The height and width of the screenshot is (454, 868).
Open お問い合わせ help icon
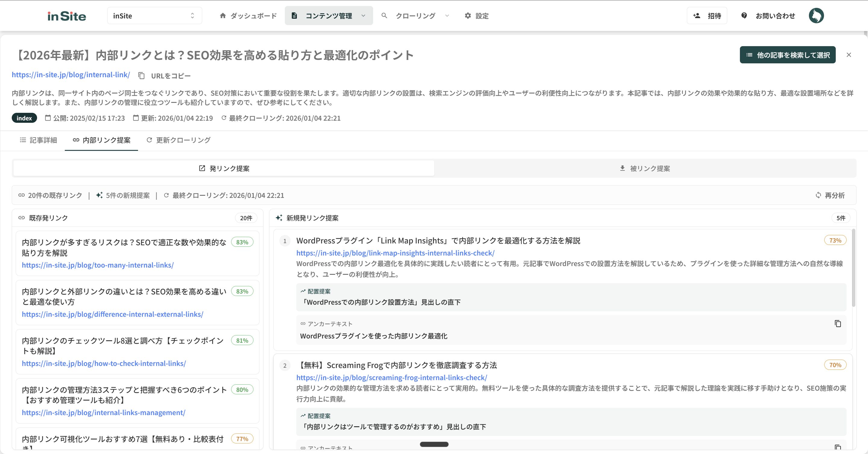[x=744, y=15]
